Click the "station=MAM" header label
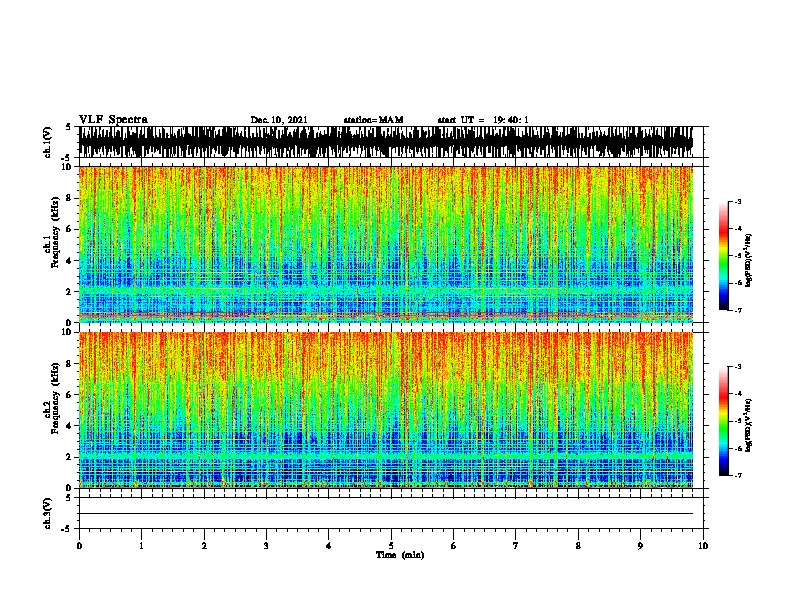Screen dimensions: 792x612 point(373,120)
